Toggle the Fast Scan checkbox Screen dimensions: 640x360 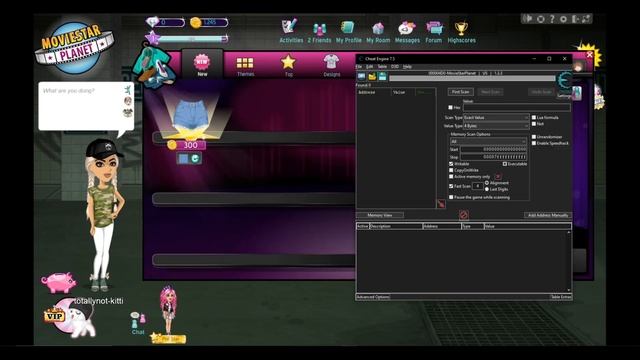click(451, 186)
